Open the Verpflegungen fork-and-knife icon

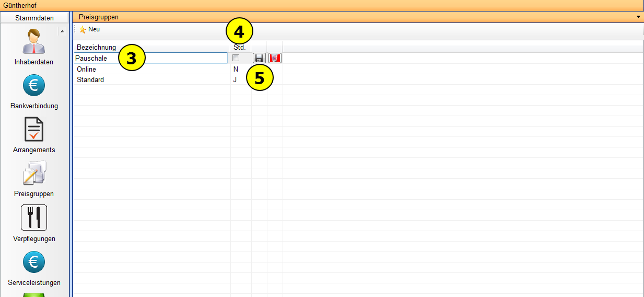coord(33,218)
